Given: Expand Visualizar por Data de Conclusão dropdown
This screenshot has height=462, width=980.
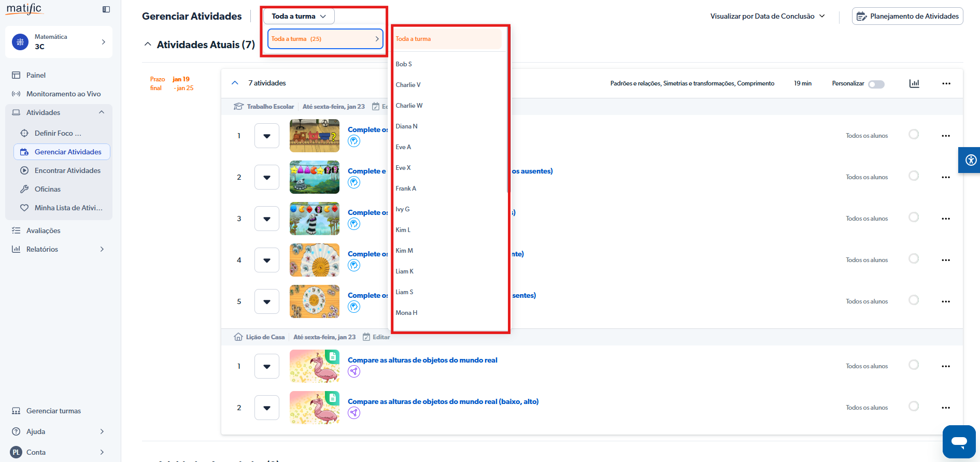Looking at the screenshot, I should pos(767,17).
